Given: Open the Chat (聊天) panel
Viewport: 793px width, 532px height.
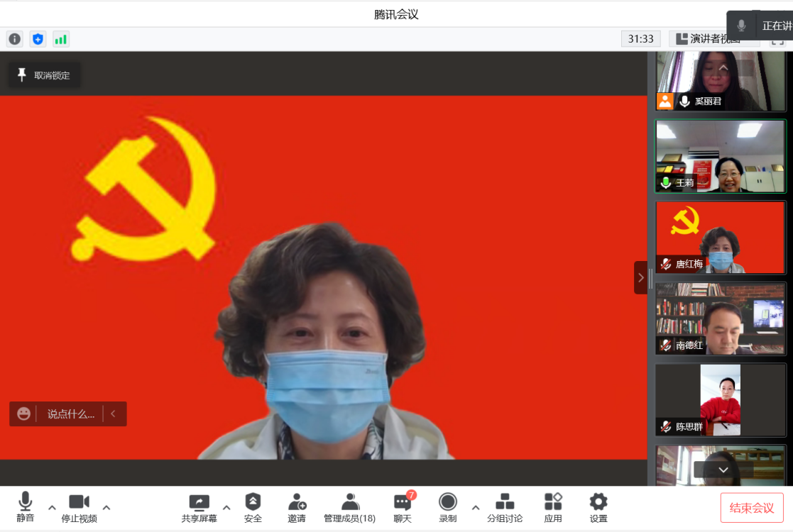Looking at the screenshot, I should (x=403, y=507).
